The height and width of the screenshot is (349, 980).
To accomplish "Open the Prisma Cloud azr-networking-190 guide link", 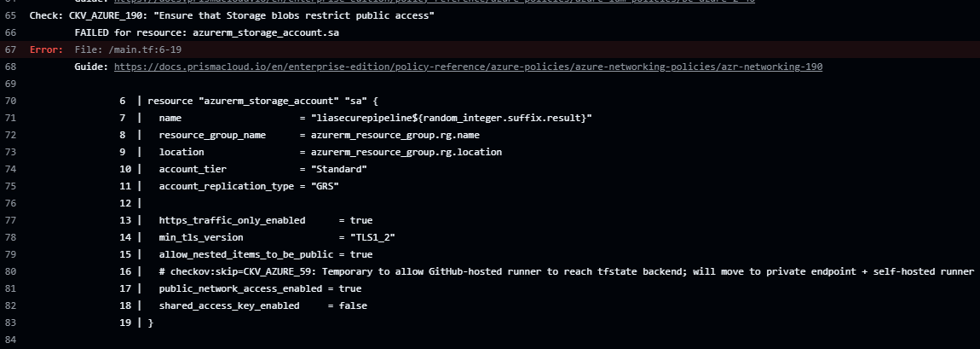I will [x=468, y=67].
